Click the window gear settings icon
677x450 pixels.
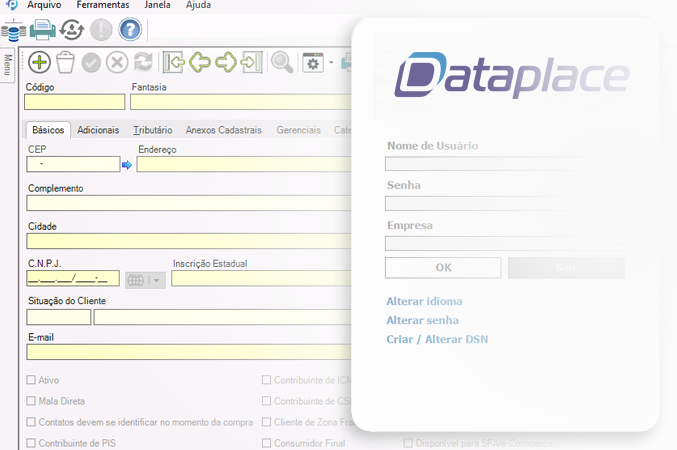(x=313, y=63)
